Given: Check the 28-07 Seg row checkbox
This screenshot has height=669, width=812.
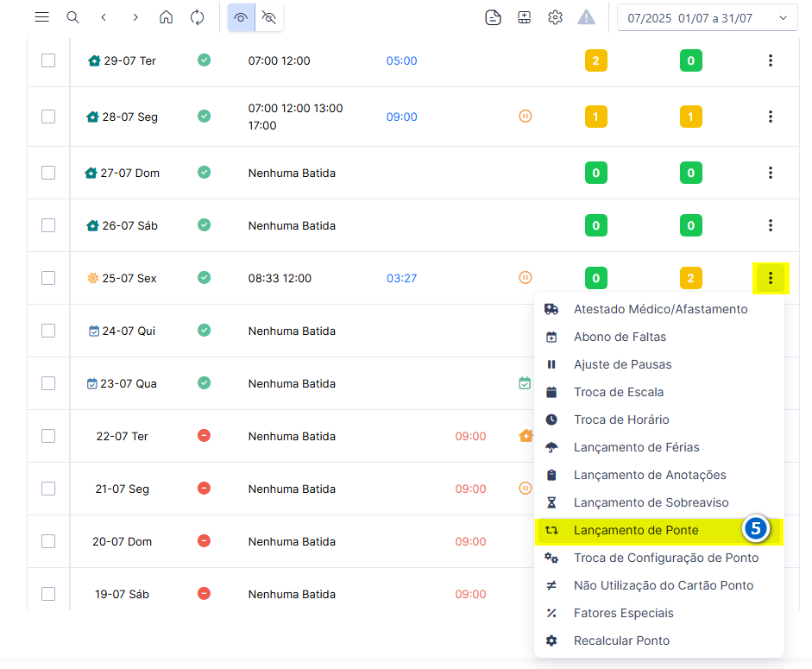Looking at the screenshot, I should pos(48,117).
